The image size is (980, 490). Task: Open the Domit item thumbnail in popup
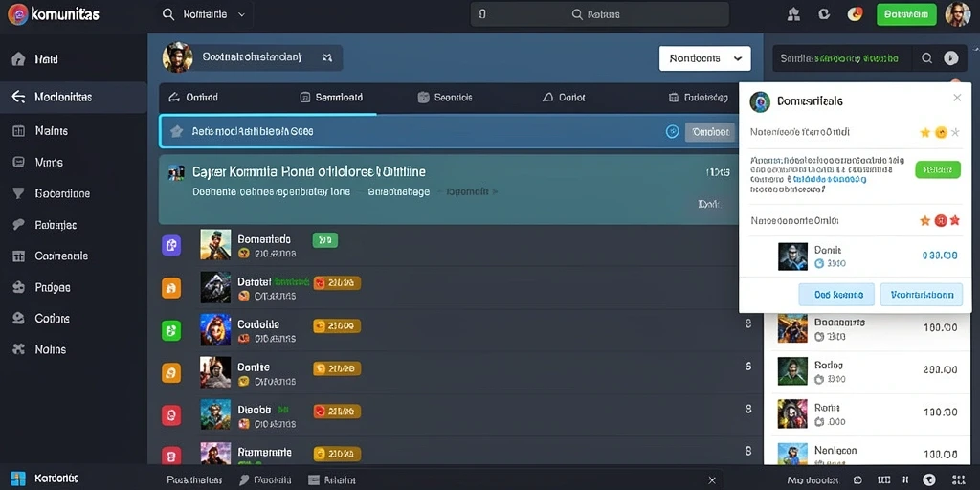[x=793, y=256]
